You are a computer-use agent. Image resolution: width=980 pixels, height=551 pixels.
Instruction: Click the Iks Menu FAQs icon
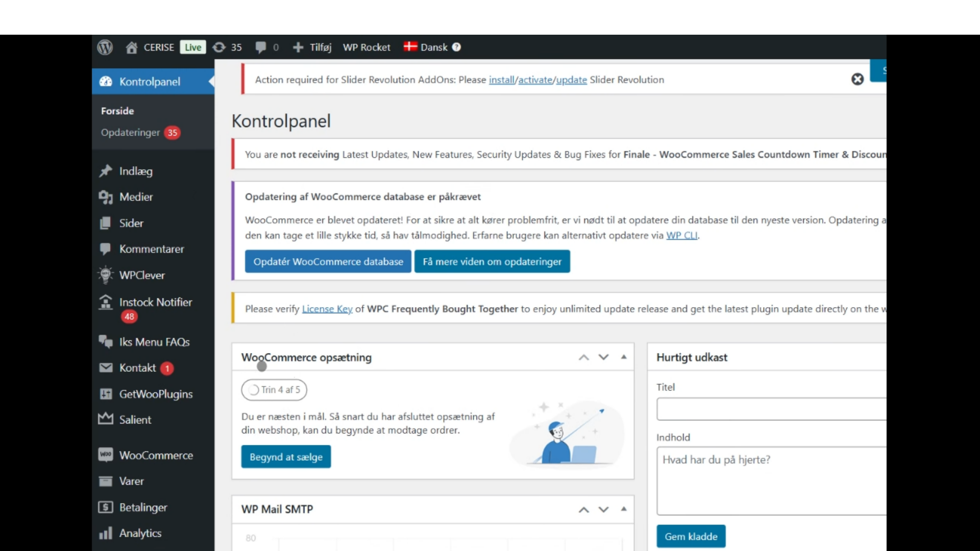click(106, 342)
